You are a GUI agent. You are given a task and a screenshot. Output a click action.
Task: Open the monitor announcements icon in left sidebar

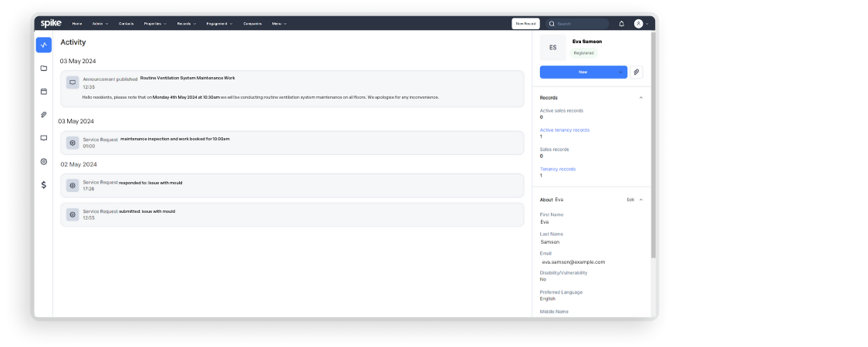pos(44,138)
